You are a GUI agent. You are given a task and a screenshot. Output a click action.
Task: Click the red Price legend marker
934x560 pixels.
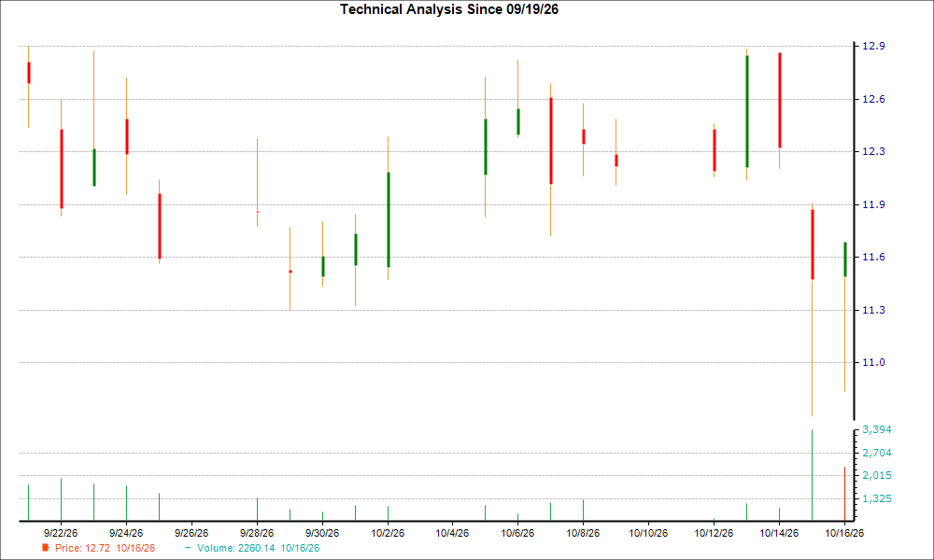[45, 548]
